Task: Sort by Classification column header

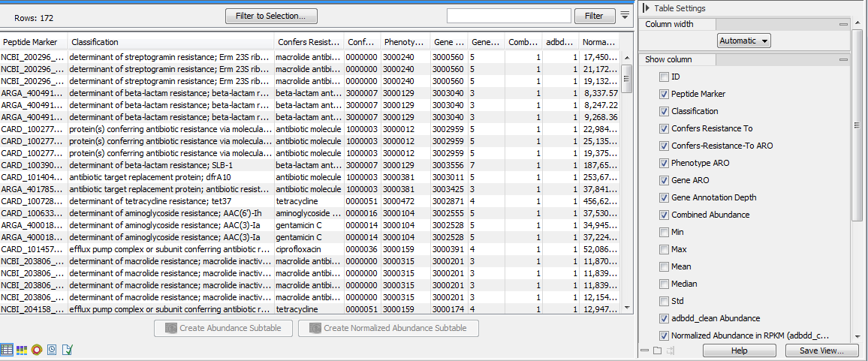Action: pos(169,42)
